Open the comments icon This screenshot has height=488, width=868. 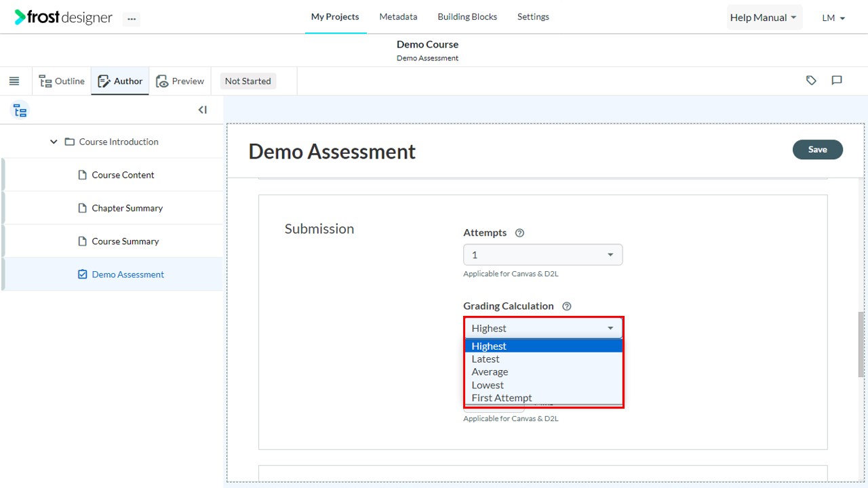click(837, 81)
